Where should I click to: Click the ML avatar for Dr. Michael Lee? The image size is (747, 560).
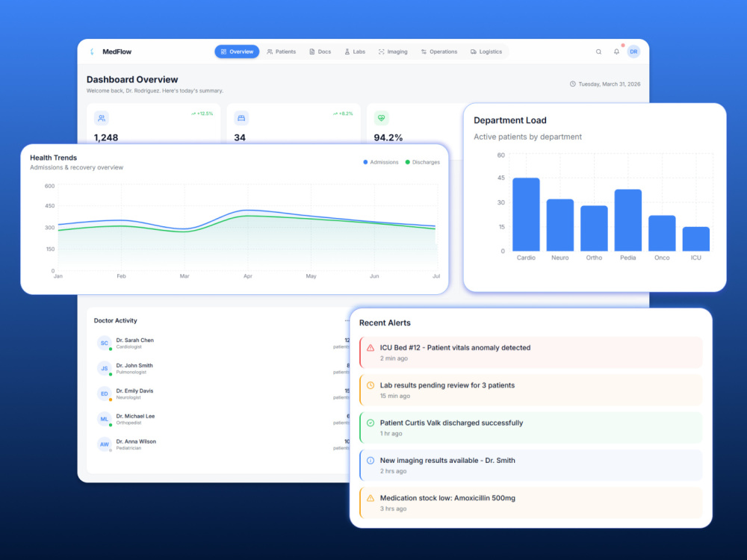pos(105,419)
